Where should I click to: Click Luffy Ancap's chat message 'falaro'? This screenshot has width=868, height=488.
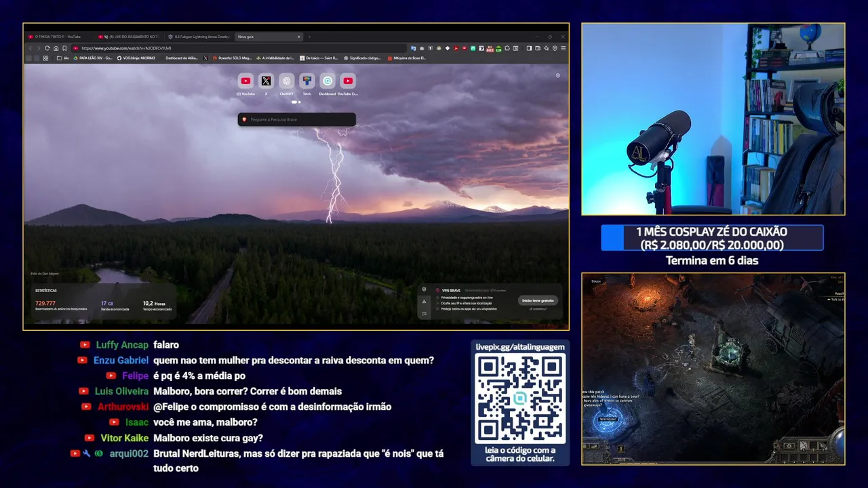click(166, 345)
